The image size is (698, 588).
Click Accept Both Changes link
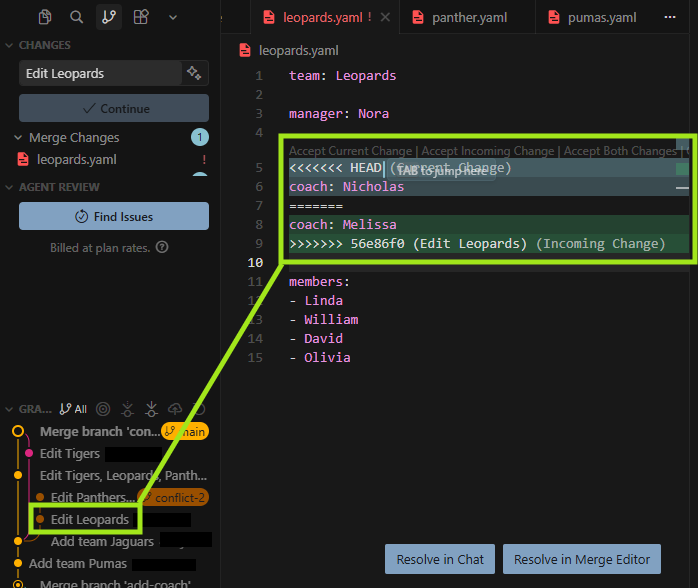click(x=620, y=151)
